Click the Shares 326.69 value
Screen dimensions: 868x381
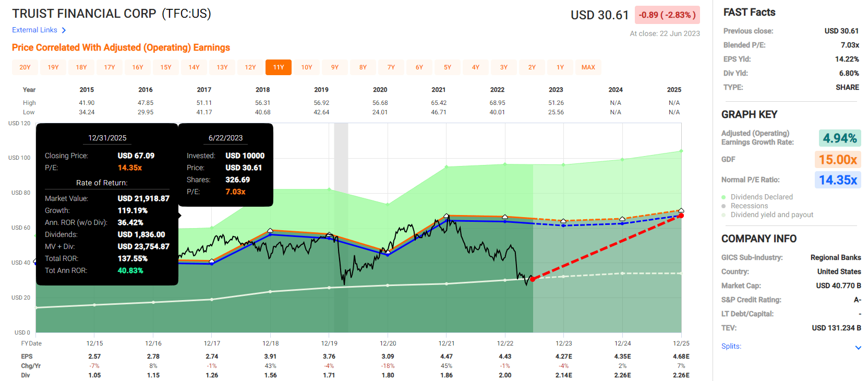coord(237,180)
